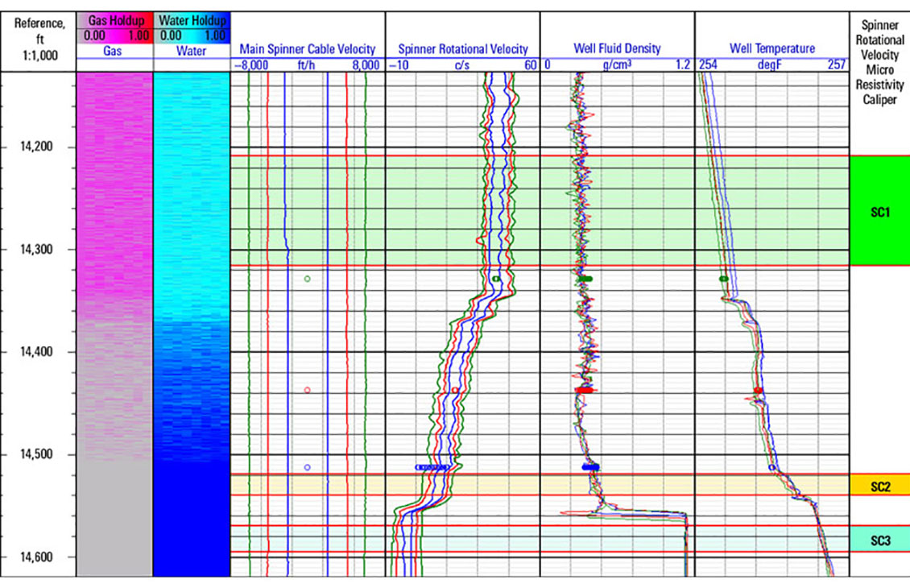
Task: Select the Water Holdup track header
Action: 192,20
